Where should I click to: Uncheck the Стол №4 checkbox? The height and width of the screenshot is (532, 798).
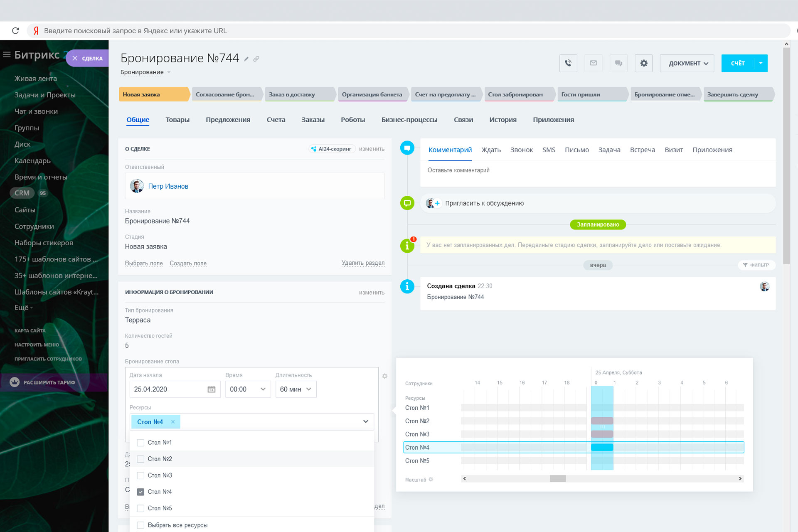pyautogui.click(x=140, y=492)
